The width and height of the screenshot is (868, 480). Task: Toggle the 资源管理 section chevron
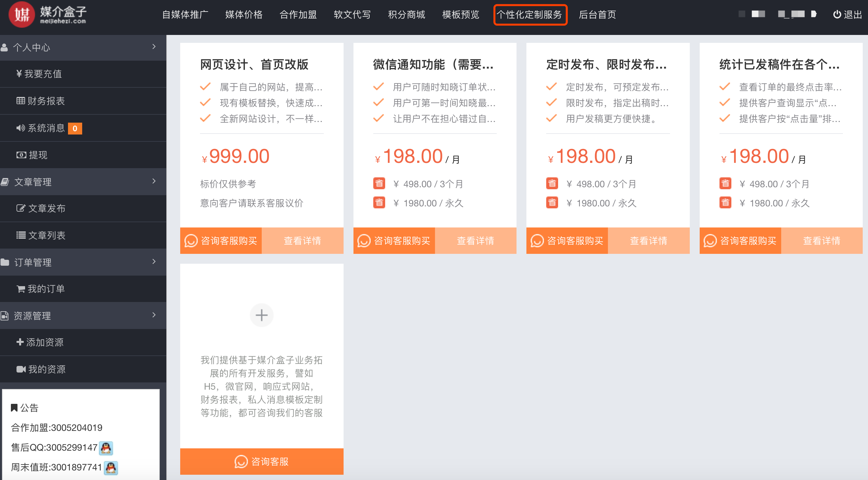[154, 315]
